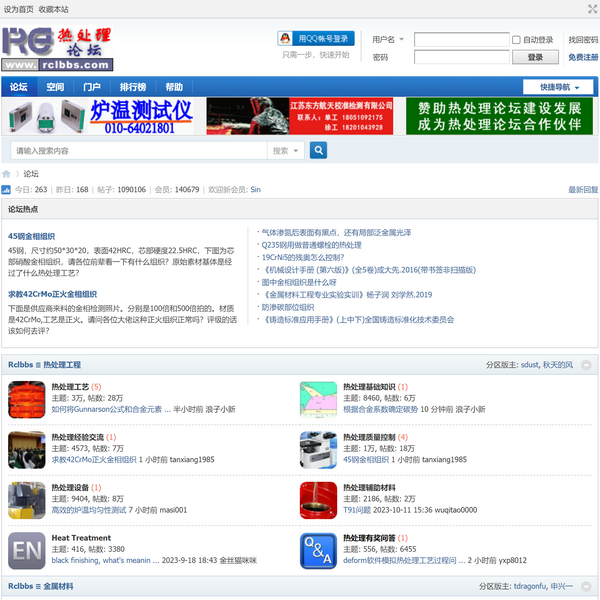600x600 pixels.
Task: Click the 热处理设备 forum icon
Action: point(26,499)
